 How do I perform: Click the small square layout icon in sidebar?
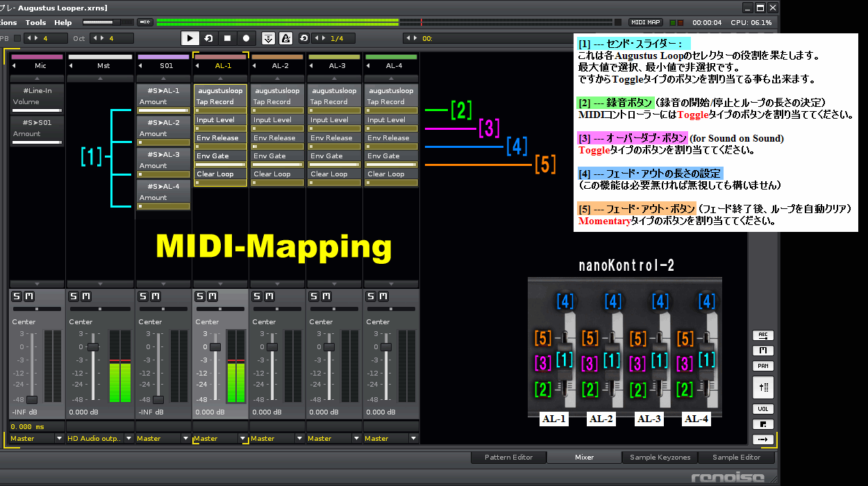763,424
